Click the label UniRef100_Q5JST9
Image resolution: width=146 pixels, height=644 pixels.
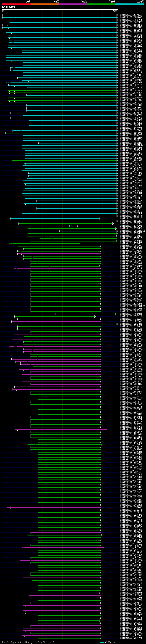click(131, 603)
